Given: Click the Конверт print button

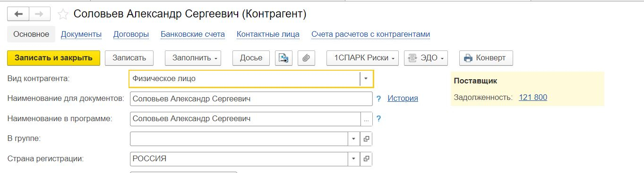Looking at the screenshot, I should 486,58.
